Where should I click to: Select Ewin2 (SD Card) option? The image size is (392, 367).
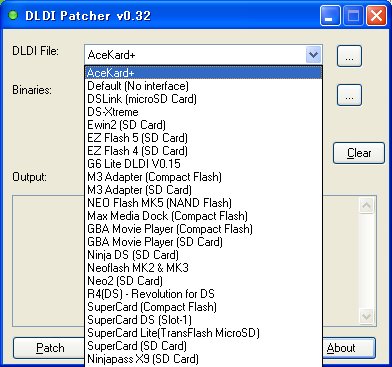[203, 125]
